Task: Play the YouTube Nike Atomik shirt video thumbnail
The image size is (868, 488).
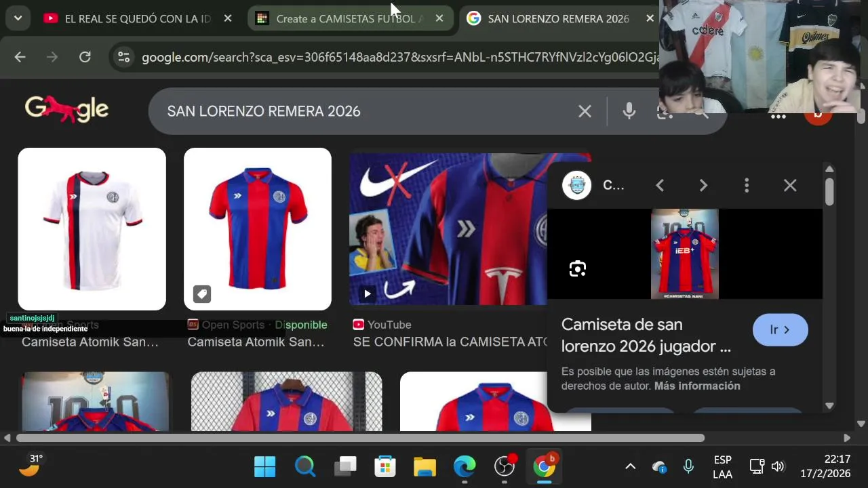Action: pos(449,229)
